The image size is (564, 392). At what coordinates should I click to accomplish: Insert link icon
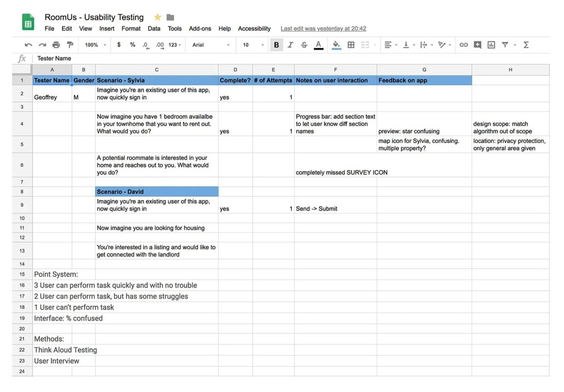[x=464, y=45]
